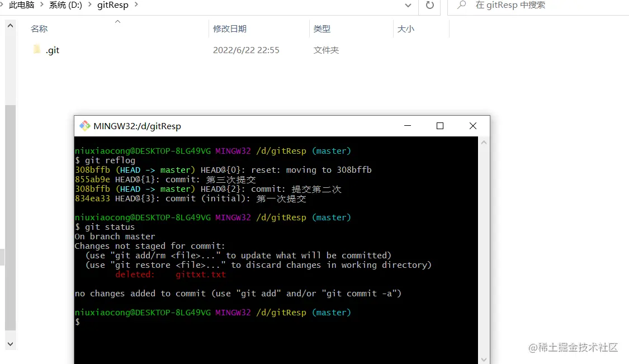Click 'git add/rm <file>...' hint line

pos(238,256)
